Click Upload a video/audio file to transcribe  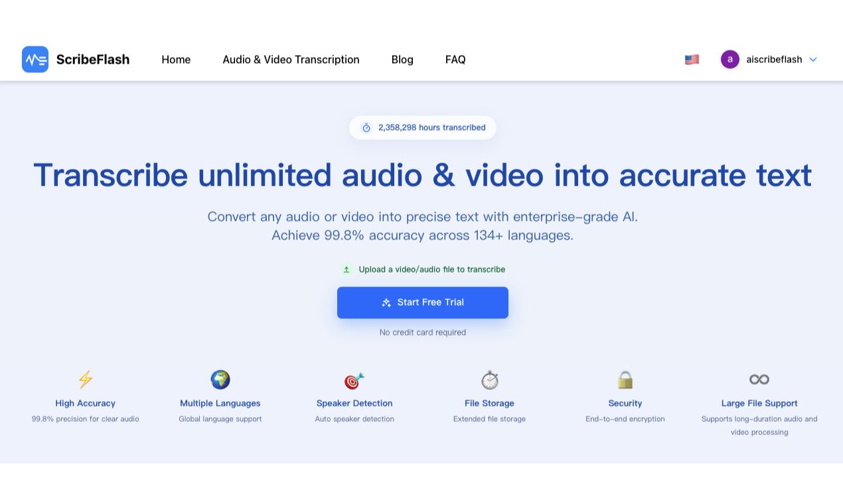point(432,269)
